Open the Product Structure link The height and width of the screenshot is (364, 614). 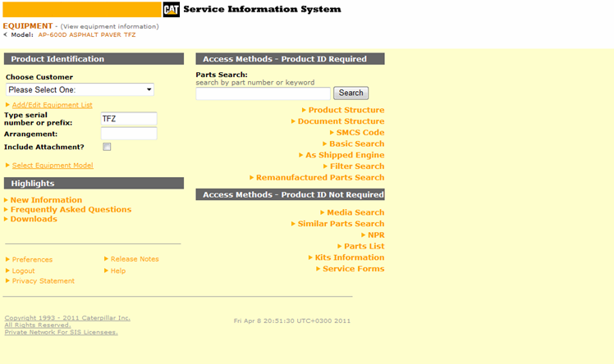coord(346,110)
